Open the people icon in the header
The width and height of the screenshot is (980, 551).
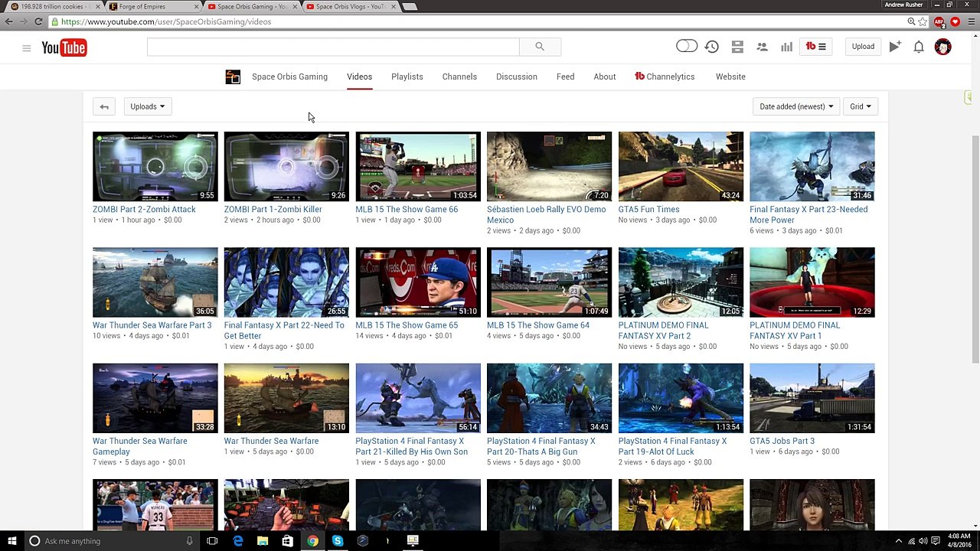(x=762, y=47)
